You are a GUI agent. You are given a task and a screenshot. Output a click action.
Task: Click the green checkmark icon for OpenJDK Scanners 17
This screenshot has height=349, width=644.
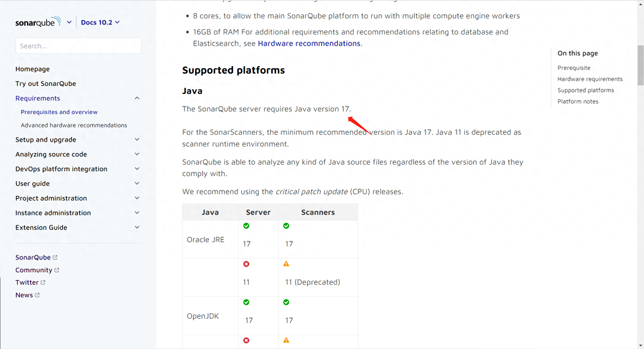click(x=286, y=302)
